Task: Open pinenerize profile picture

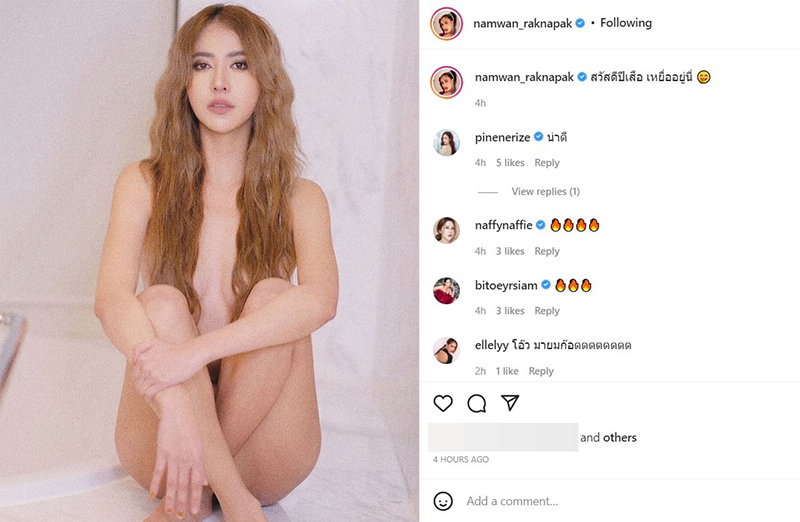Action: point(446,143)
